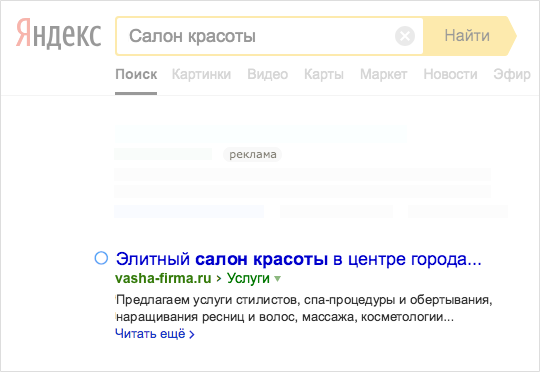Switch to the Видео tab

(268, 74)
